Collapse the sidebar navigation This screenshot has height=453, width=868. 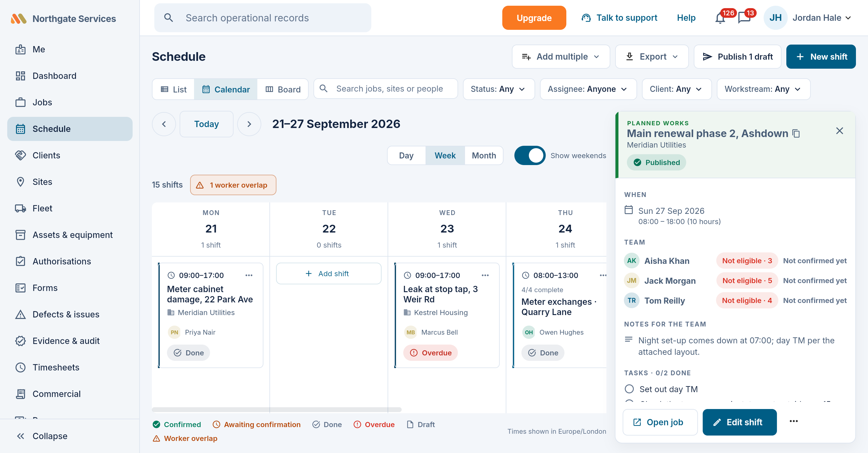70,436
